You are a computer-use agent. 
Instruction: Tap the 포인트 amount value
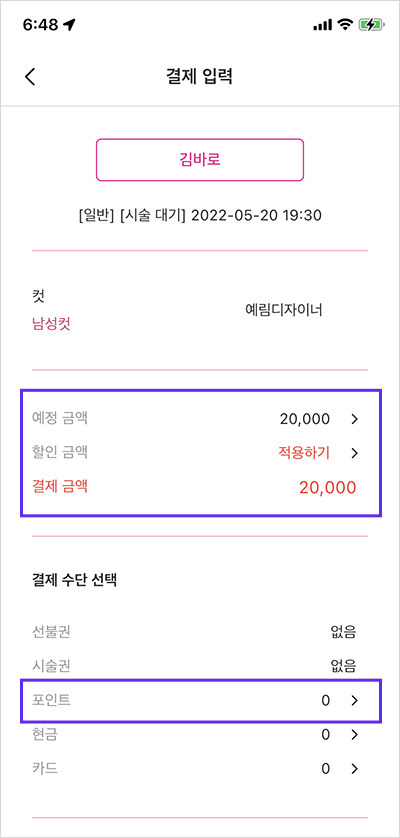[x=326, y=701]
